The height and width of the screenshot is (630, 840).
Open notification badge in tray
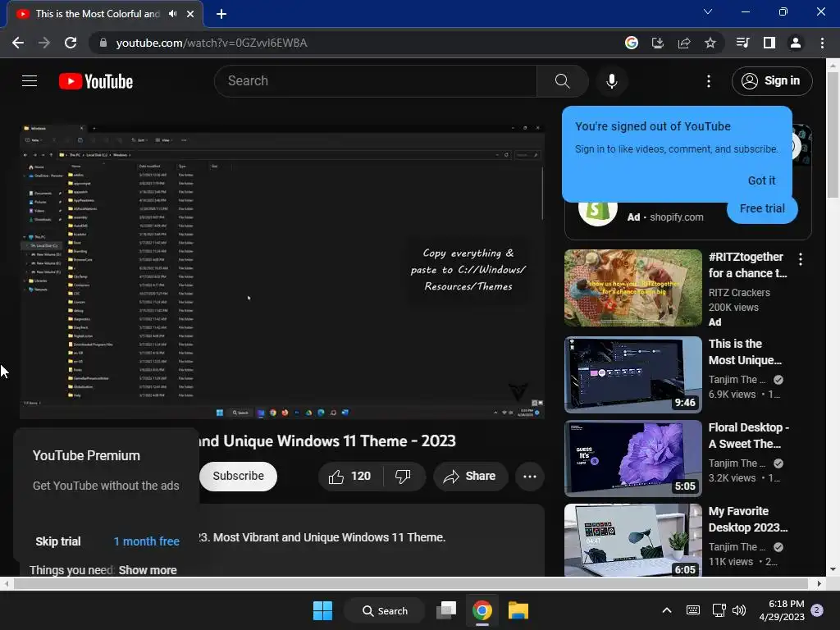[817, 610]
